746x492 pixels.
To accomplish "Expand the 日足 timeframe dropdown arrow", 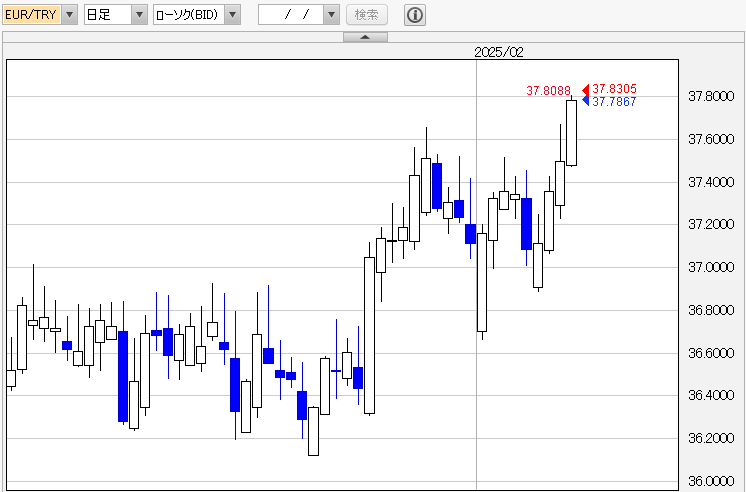I will (139, 15).
